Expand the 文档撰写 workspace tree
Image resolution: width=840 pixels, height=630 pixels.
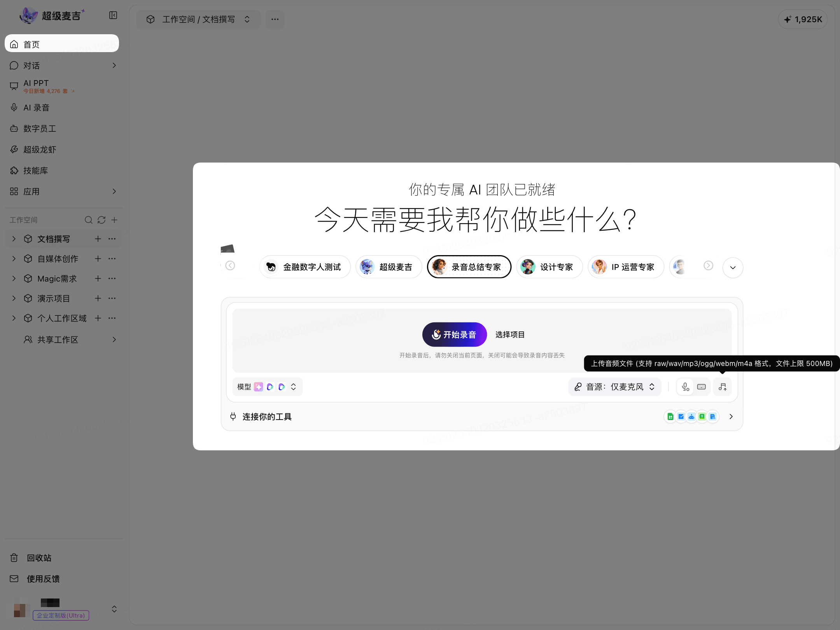tap(14, 239)
